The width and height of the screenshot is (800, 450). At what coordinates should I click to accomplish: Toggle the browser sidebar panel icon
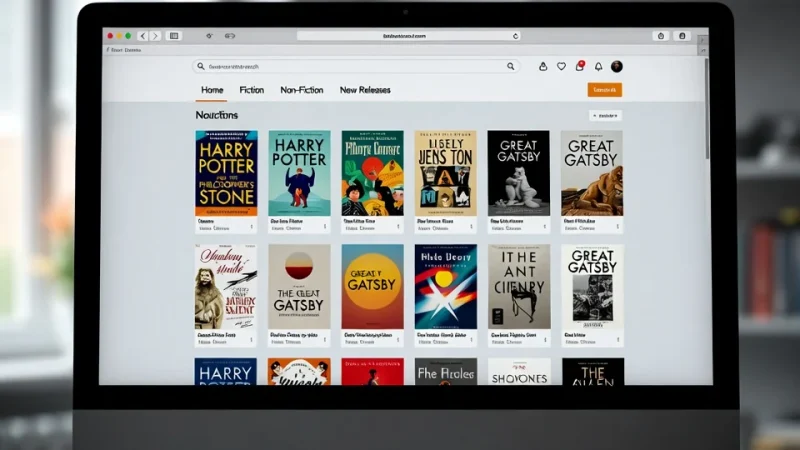coord(174,36)
